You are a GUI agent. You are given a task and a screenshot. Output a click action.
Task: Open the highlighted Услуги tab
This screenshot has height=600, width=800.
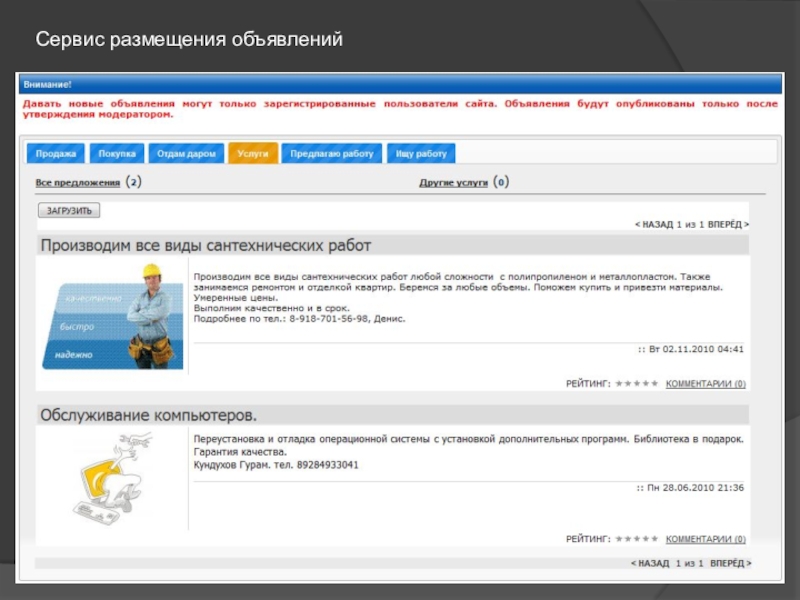coord(253,154)
